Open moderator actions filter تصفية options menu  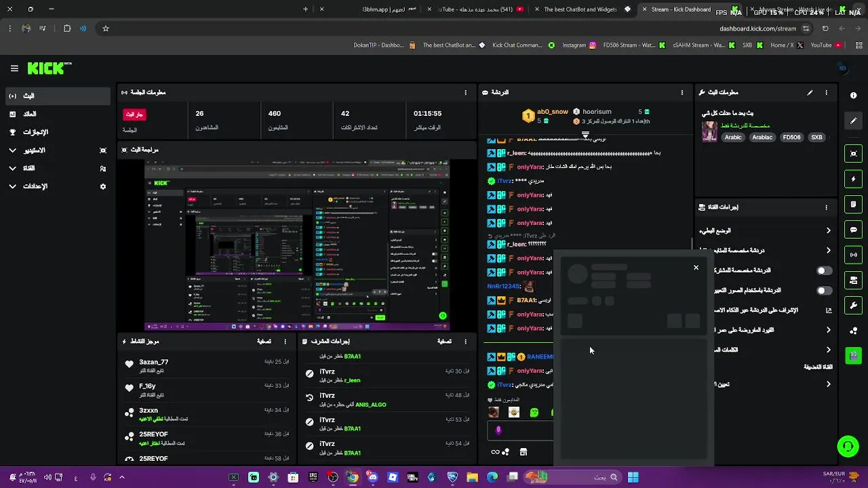pyautogui.click(x=465, y=342)
